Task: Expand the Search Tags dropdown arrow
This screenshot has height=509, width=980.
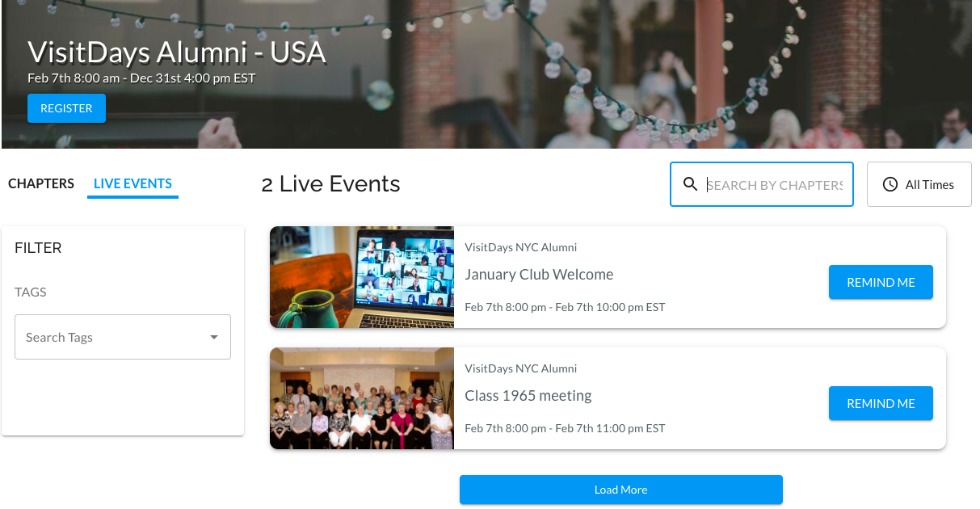Action: click(214, 337)
